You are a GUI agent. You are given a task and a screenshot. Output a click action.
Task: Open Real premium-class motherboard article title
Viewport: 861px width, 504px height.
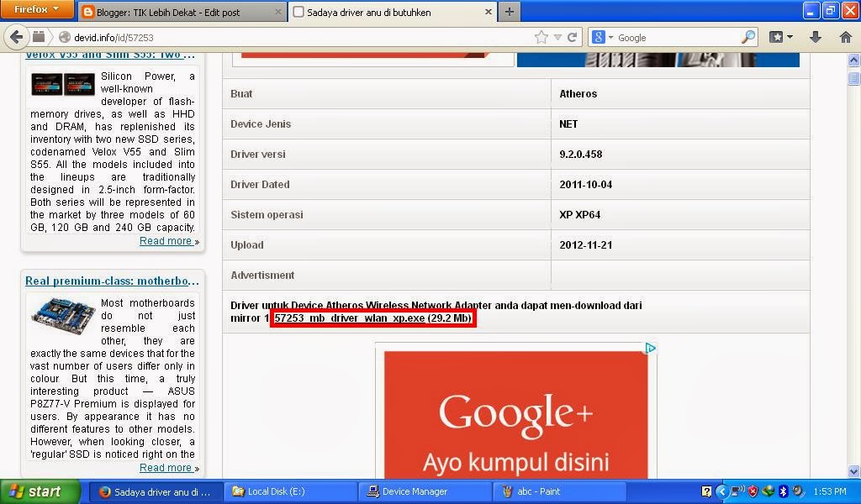click(x=112, y=281)
